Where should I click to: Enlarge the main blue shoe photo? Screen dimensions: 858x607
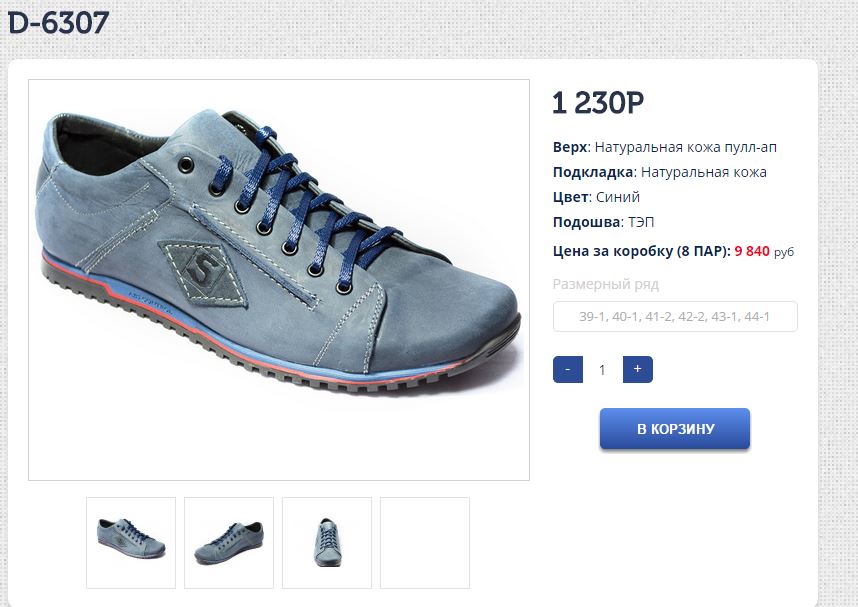(x=279, y=280)
